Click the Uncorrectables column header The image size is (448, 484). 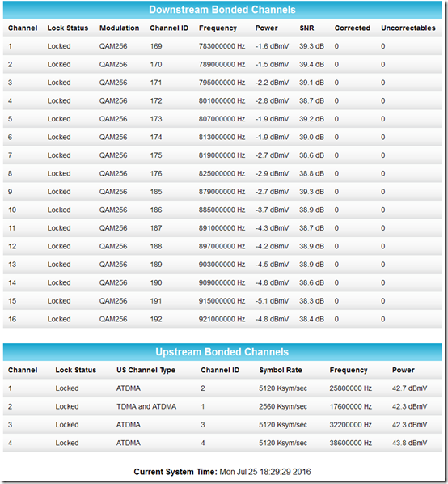[408, 28]
